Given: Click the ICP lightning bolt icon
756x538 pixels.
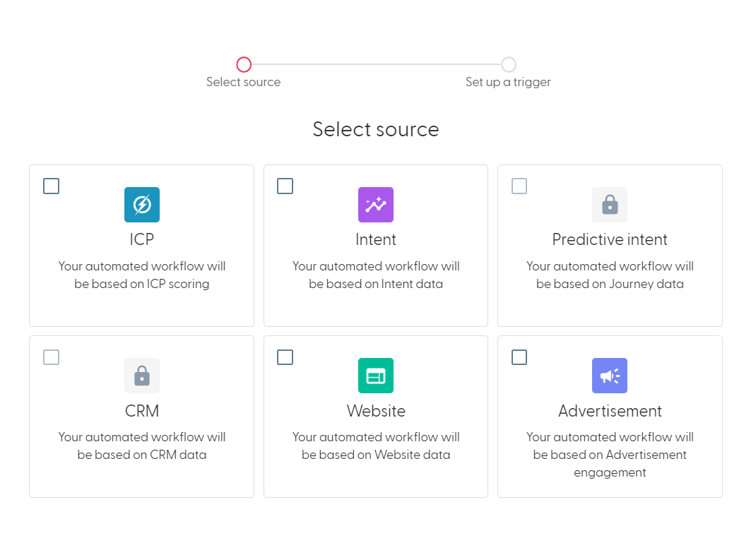Looking at the screenshot, I should [x=141, y=205].
